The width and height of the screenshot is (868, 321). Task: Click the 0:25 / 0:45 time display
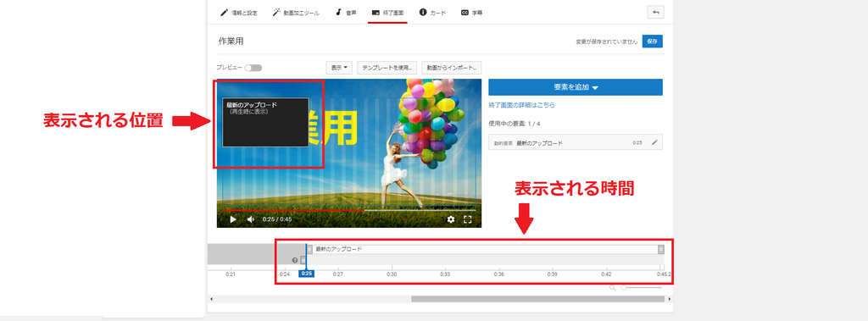coord(277,219)
